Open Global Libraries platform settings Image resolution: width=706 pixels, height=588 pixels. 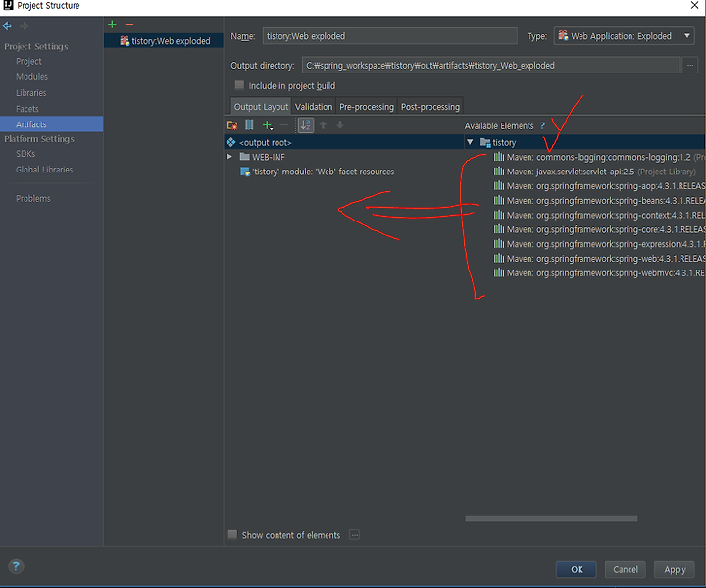point(44,170)
